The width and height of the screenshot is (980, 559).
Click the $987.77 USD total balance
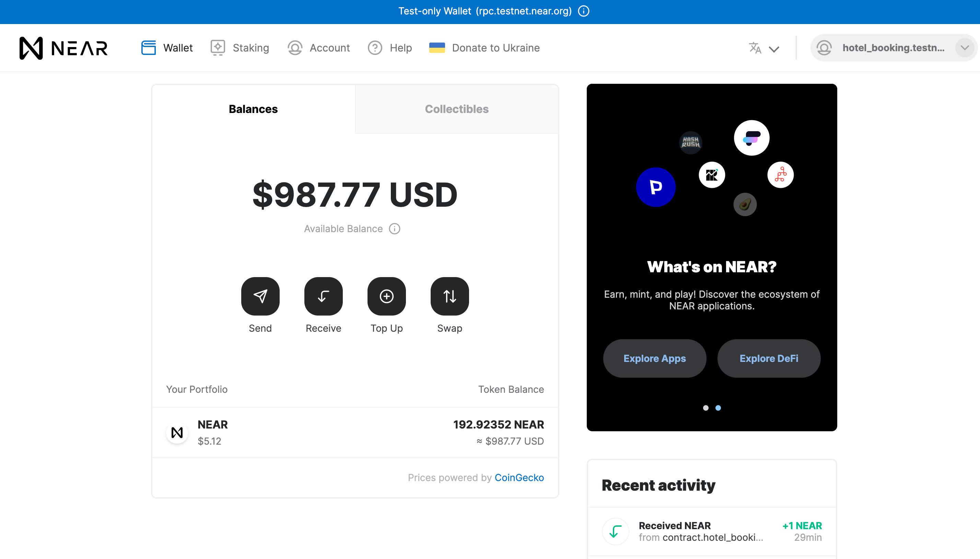[x=355, y=195]
